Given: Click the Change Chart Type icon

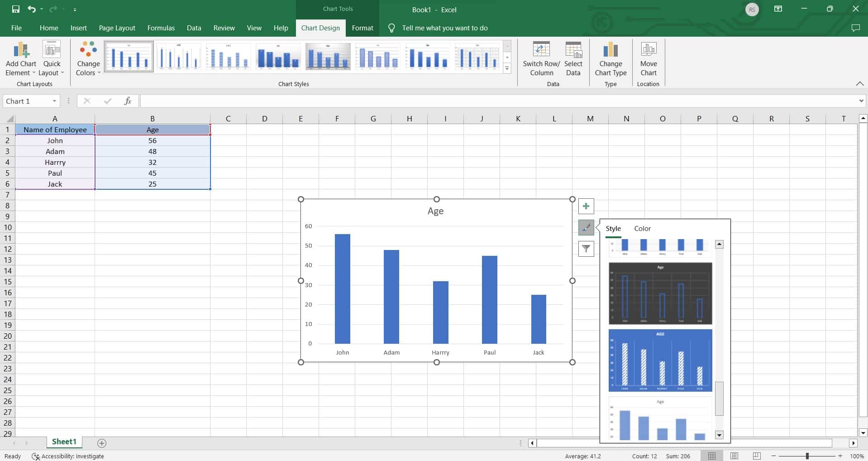Looking at the screenshot, I should (x=610, y=58).
